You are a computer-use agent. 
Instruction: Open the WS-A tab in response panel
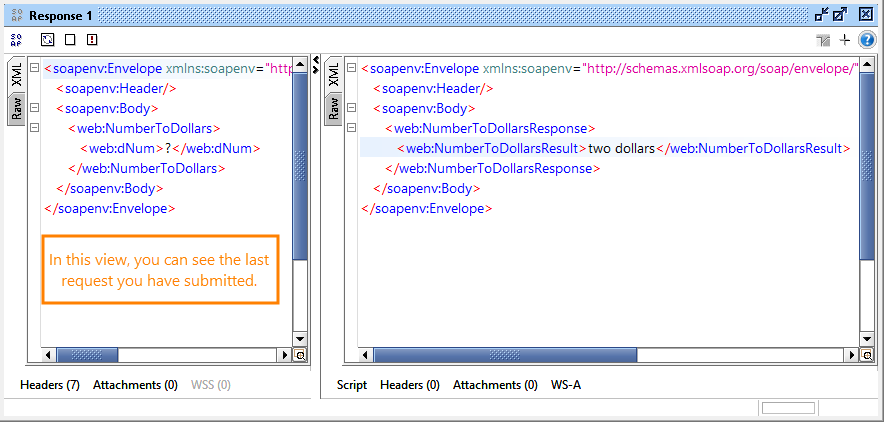568,385
